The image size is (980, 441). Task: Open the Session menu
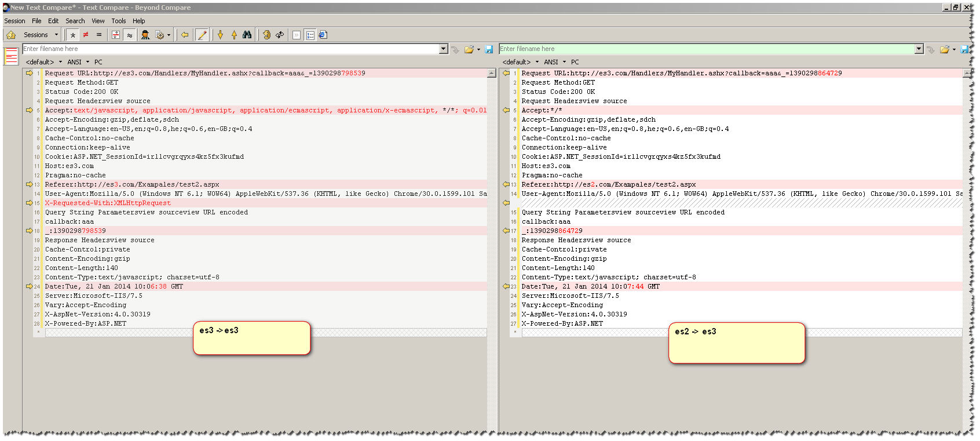14,21
